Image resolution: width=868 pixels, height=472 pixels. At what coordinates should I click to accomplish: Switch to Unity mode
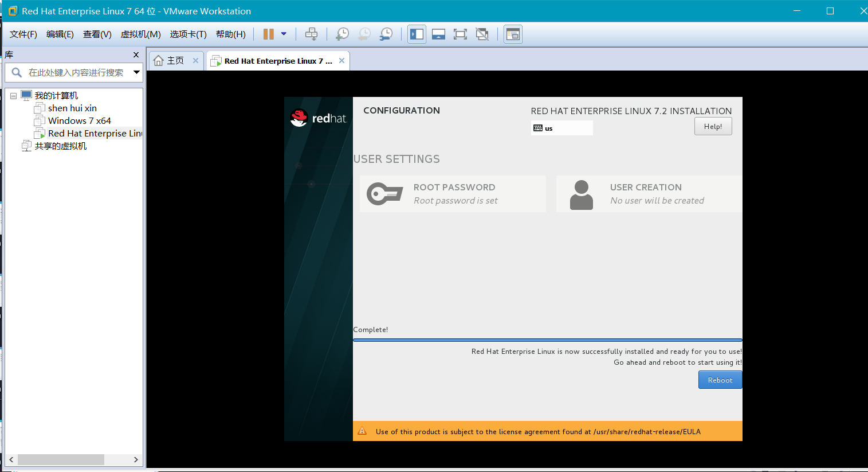click(x=482, y=34)
